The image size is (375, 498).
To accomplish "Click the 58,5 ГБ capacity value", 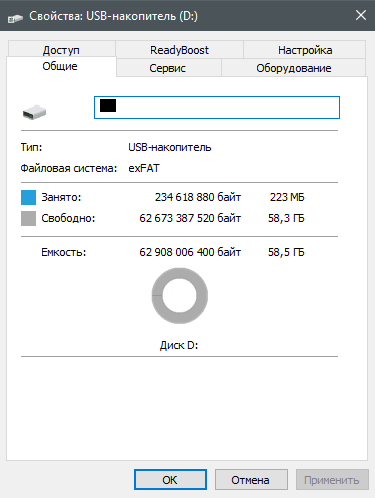I will coord(286,252).
